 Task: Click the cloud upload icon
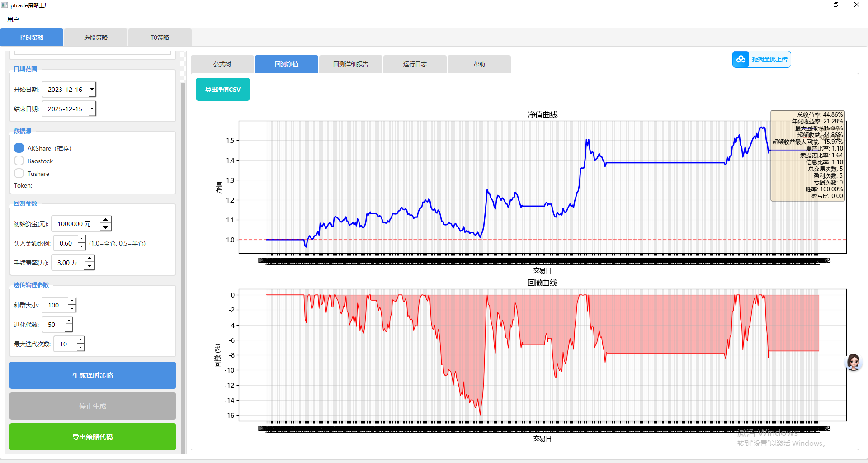pyautogui.click(x=741, y=59)
